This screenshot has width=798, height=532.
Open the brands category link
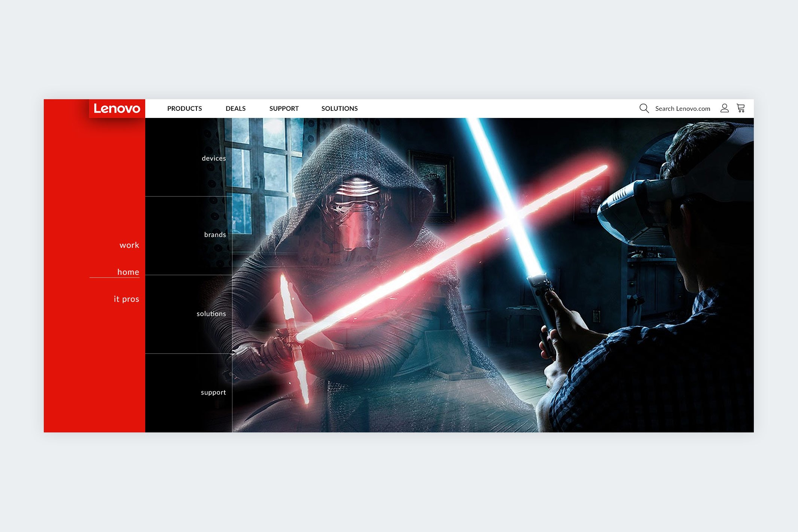pyautogui.click(x=215, y=235)
